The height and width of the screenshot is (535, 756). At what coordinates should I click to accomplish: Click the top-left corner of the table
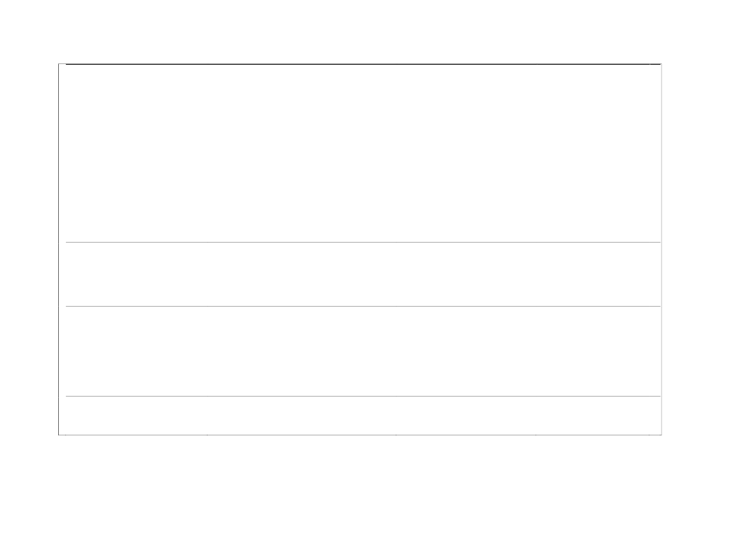tap(59, 65)
